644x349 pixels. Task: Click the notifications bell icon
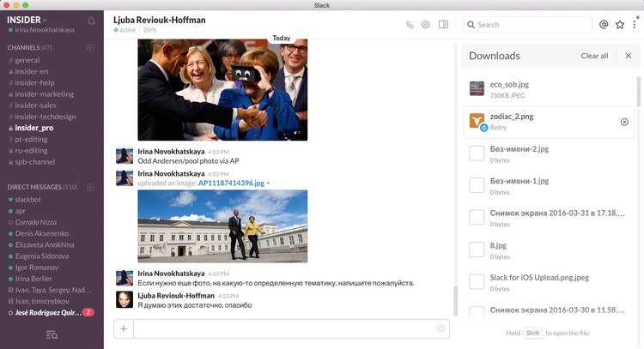pyautogui.click(x=92, y=20)
